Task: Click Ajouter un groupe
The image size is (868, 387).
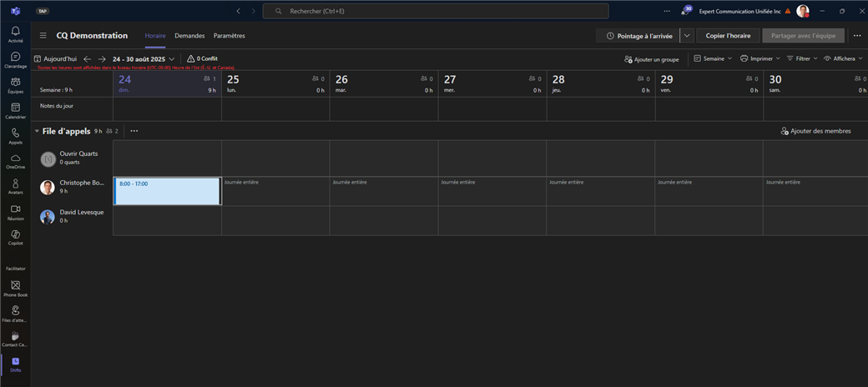Action: [652, 59]
